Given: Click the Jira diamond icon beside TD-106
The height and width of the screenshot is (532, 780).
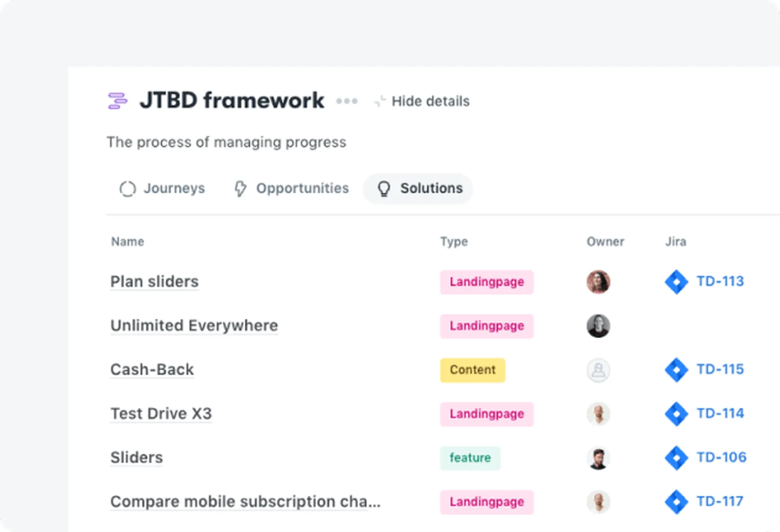Looking at the screenshot, I should coord(676,458).
